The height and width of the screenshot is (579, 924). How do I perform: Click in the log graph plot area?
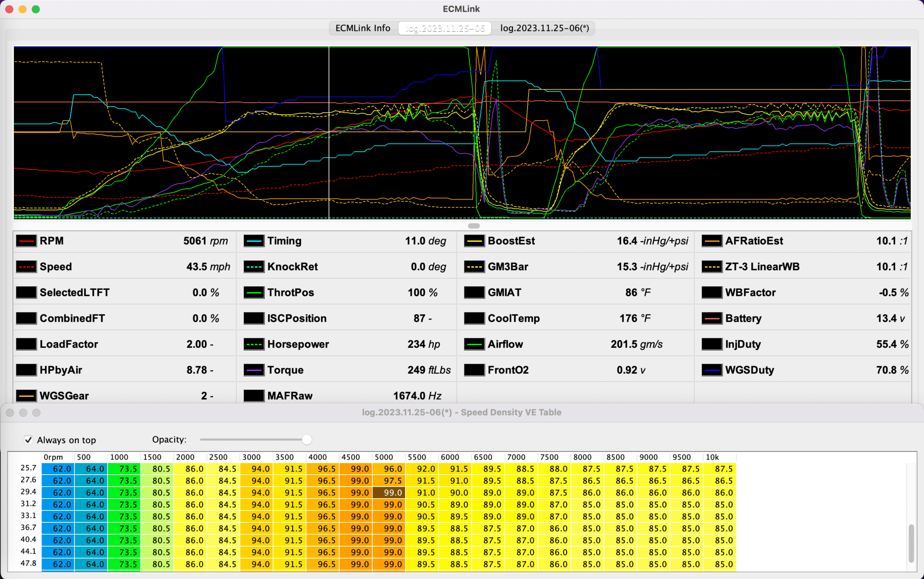(x=462, y=133)
